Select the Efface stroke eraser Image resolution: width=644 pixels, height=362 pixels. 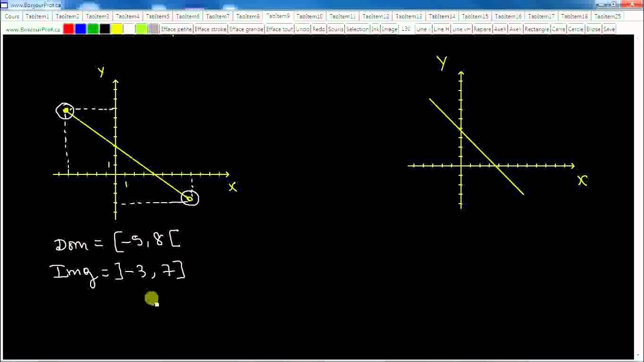211,29
